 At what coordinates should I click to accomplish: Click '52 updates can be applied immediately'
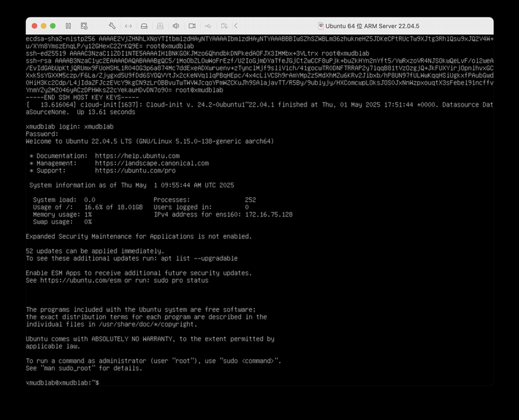point(95,251)
